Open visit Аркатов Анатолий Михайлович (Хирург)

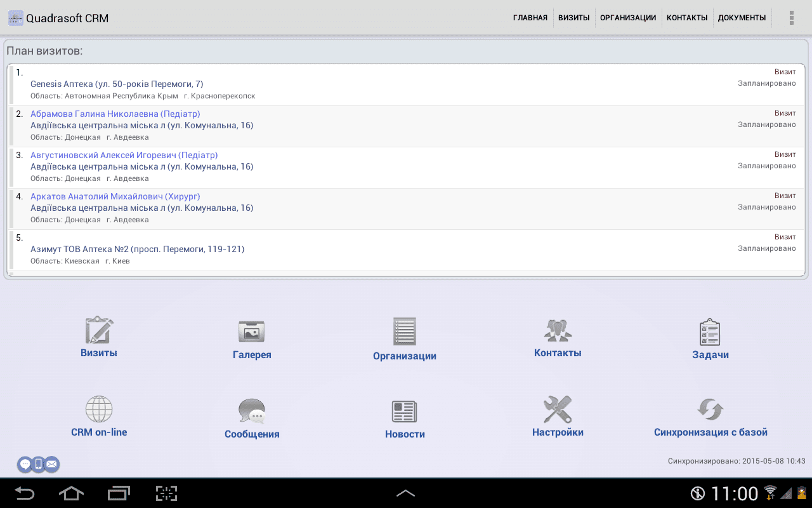(406, 208)
